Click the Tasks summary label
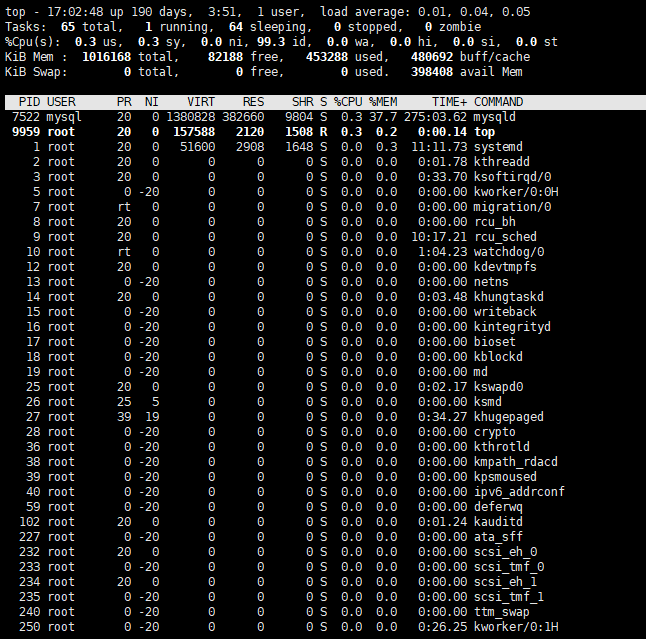 [x=25, y=27]
